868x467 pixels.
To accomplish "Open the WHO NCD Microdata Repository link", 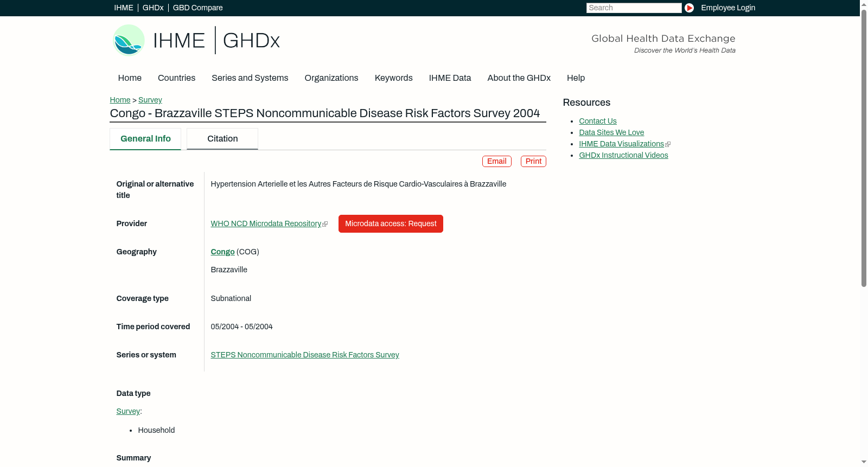I will pos(266,224).
